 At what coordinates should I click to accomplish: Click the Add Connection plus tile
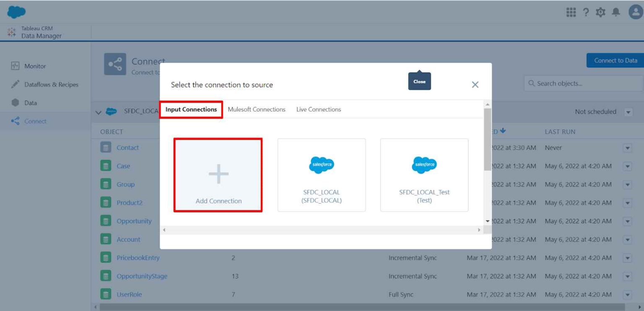tap(218, 175)
